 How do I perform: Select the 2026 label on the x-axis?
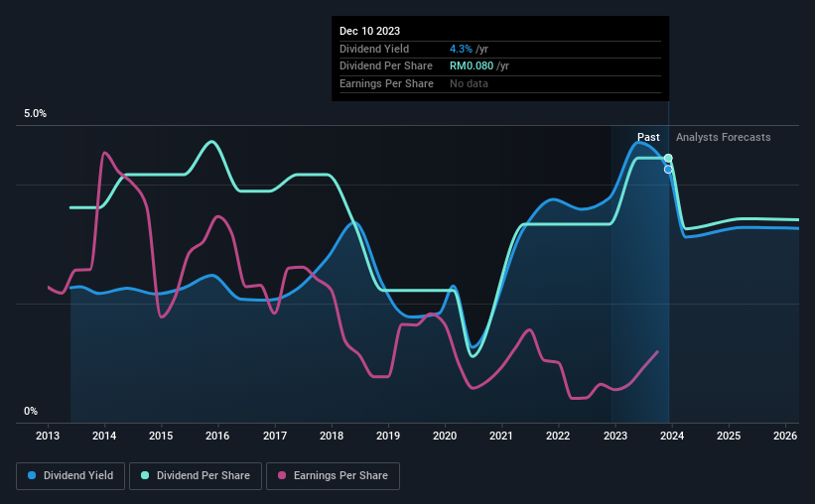[785, 436]
